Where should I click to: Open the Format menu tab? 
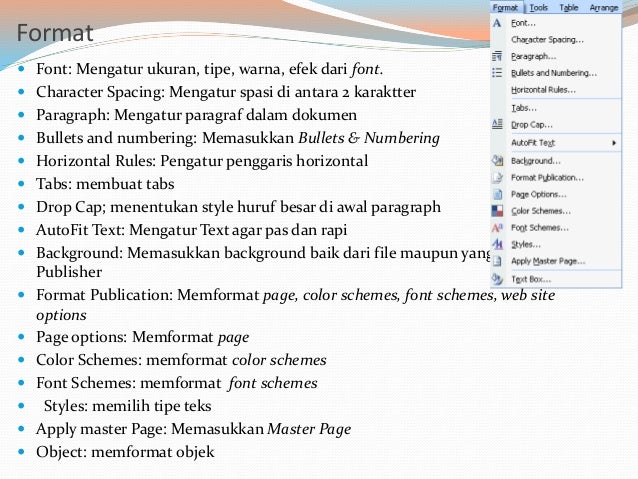click(505, 7)
